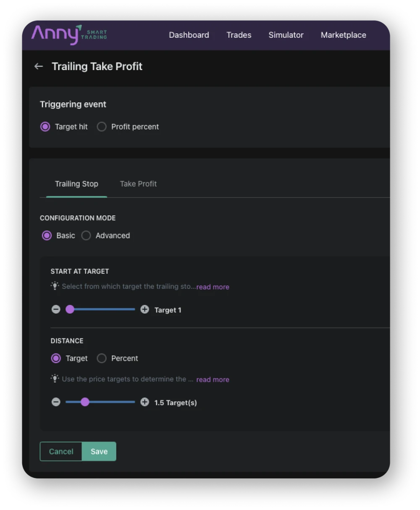Click the Anny Smart Trading logo
The image size is (420, 510).
pos(69,34)
